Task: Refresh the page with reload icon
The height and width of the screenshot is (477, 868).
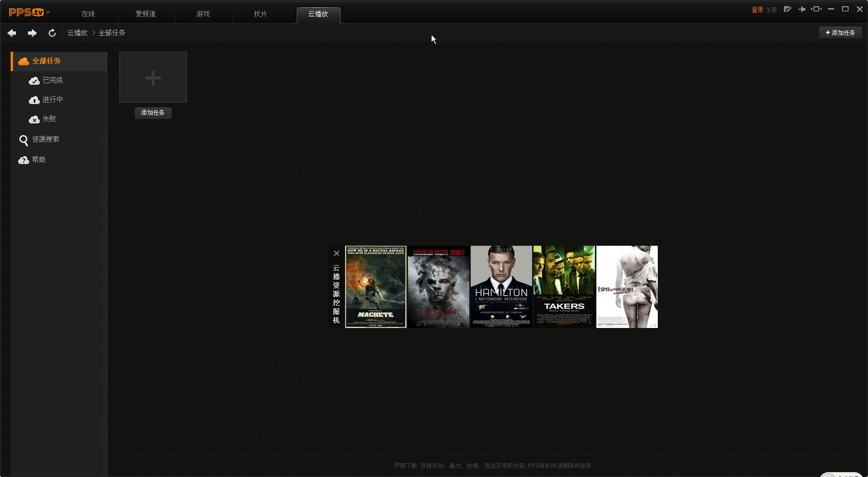Action: point(52,33)
